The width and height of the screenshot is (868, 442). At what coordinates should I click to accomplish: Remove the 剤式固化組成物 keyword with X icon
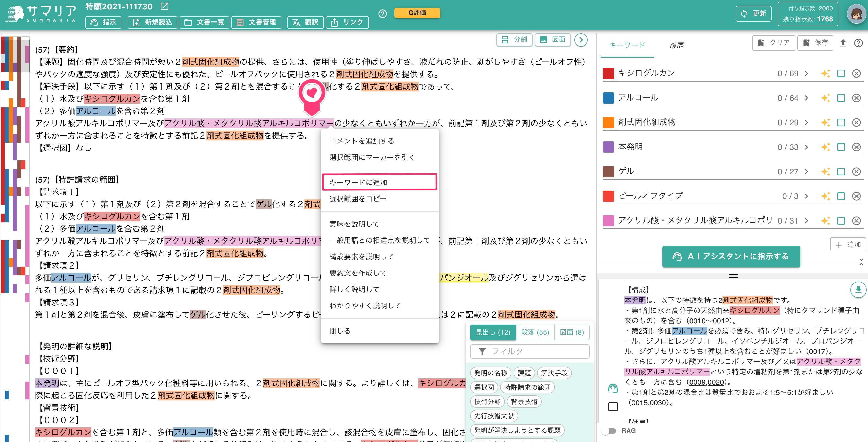856,123
